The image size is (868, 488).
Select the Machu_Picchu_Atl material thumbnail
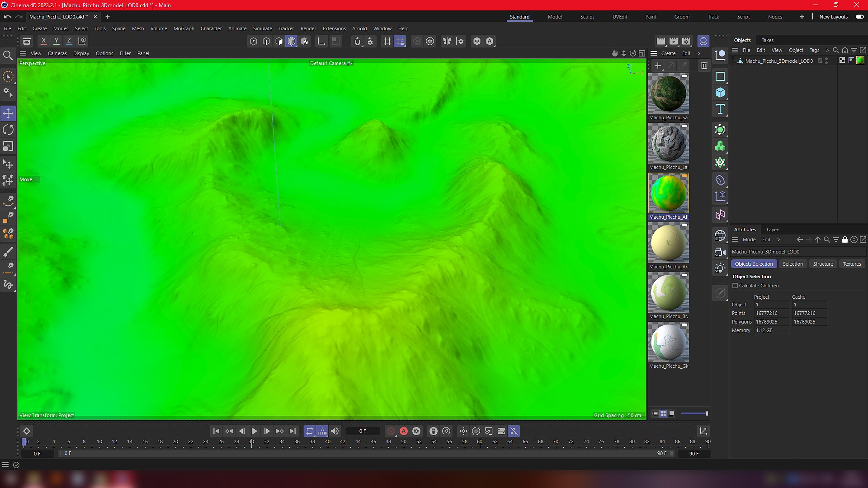pos(668,193)
